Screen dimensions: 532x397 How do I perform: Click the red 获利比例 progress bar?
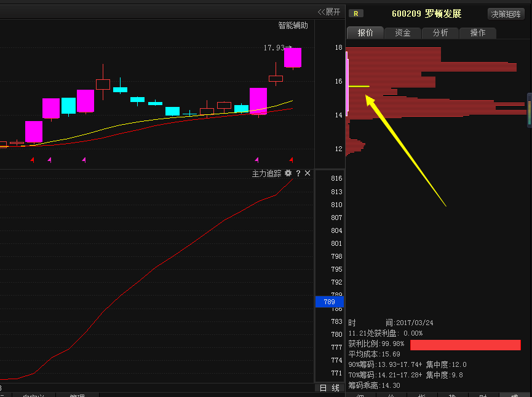pos(465,345)
